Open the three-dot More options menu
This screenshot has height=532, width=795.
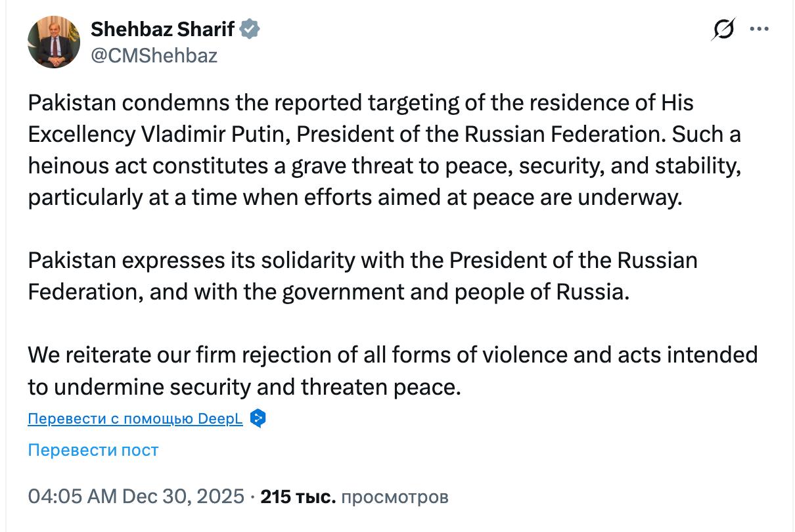coord(760,30)
